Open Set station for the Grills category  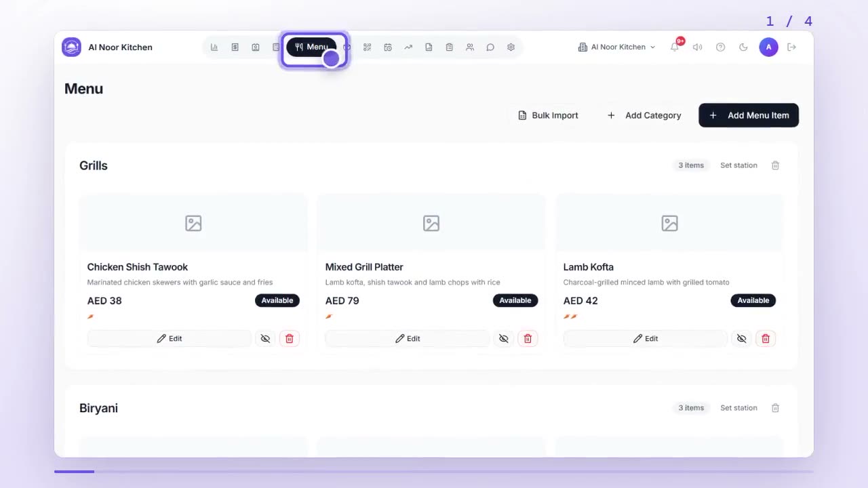pos(738,165)
